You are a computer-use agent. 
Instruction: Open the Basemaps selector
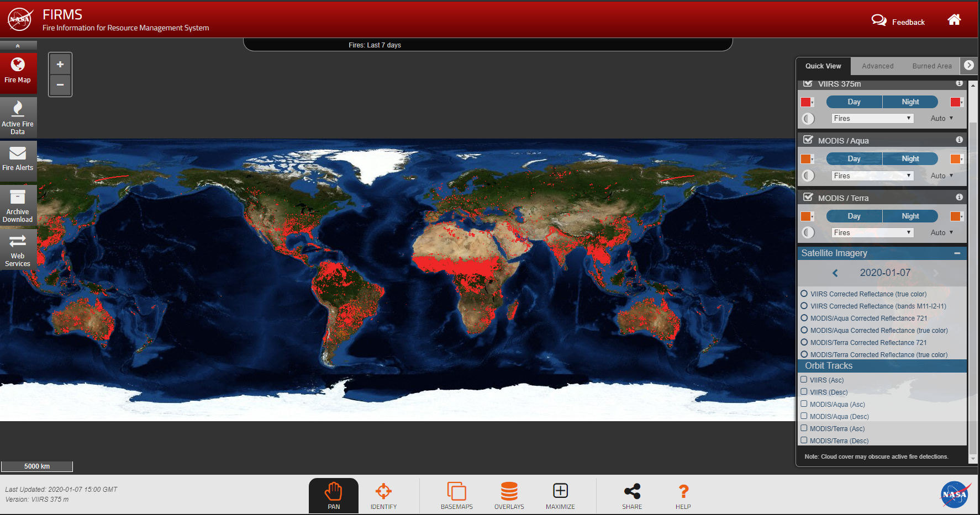click(456, 496)
